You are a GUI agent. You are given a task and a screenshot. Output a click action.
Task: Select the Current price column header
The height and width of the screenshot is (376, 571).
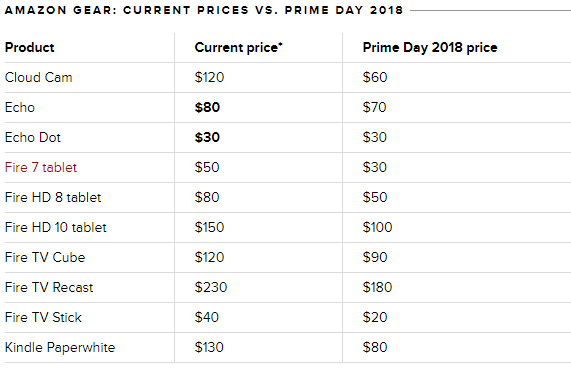click(x=239, y=47)
